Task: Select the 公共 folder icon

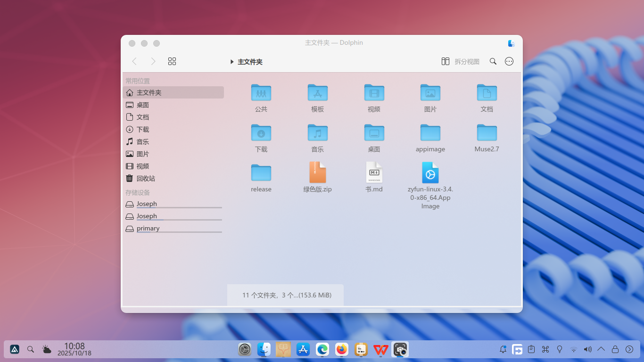Action: point(261,92)
